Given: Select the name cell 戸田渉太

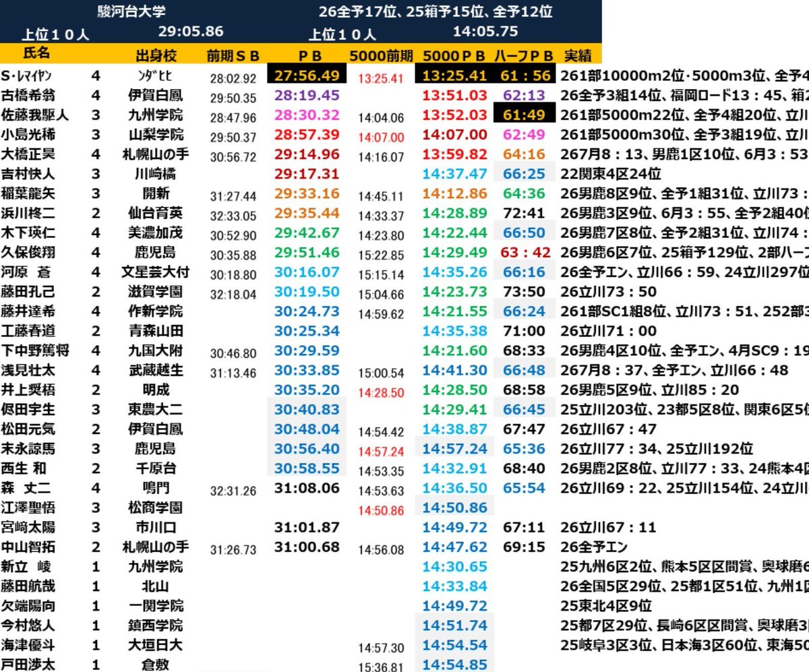Looking at the screenshot, I should point(28,664).
